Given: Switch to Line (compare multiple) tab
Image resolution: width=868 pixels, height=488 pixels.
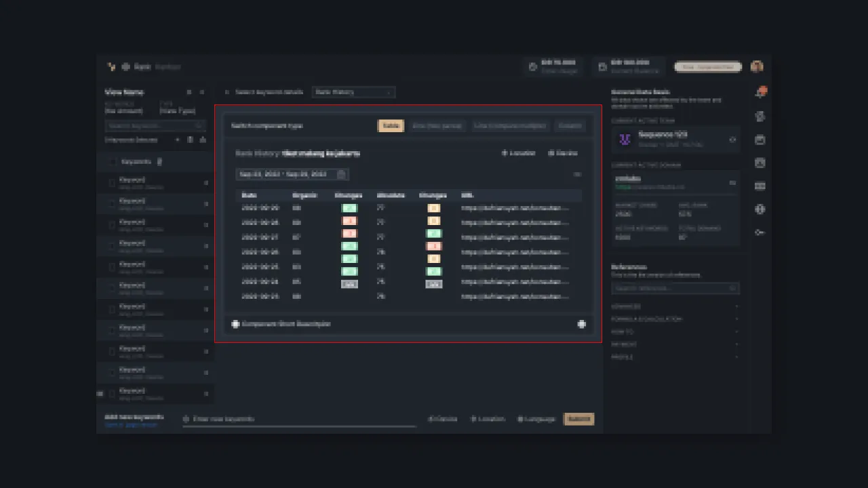Looking at the screenshot, I should (510, 125).
